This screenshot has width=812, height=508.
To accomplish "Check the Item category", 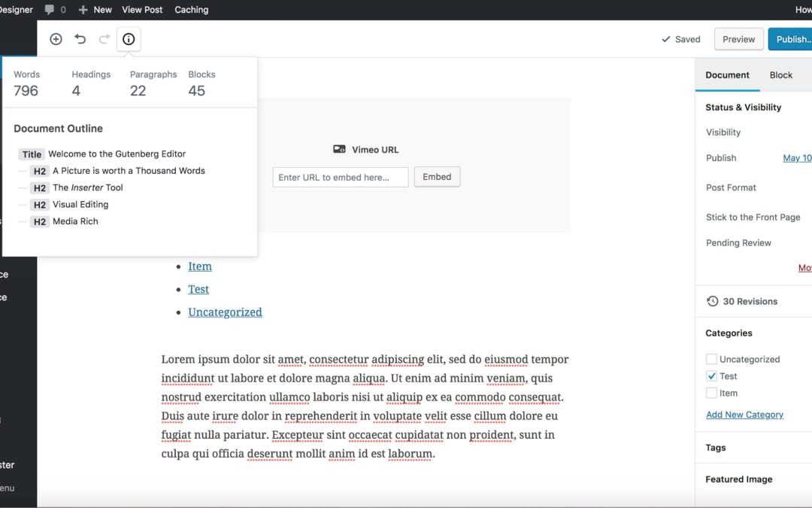I will 711,392.
